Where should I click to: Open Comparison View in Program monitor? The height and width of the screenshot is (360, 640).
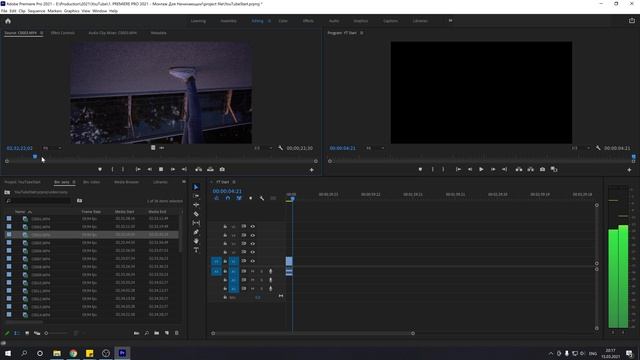pyautogui.click(x=554, y=169)
